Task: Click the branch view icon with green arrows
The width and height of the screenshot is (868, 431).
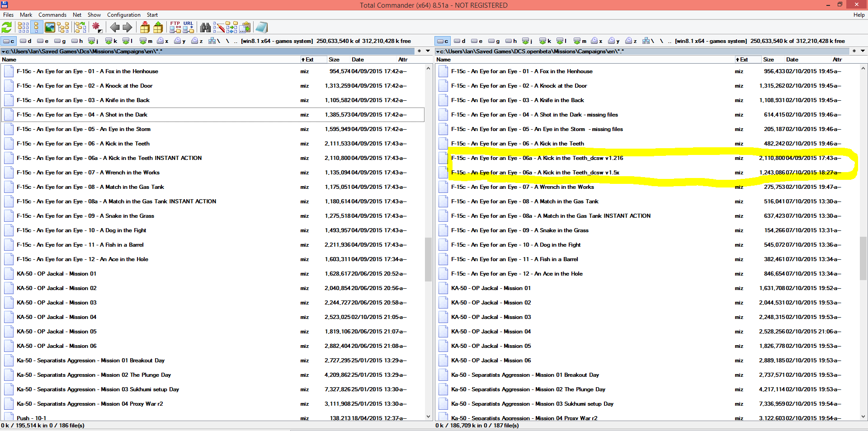Action: 80,28
